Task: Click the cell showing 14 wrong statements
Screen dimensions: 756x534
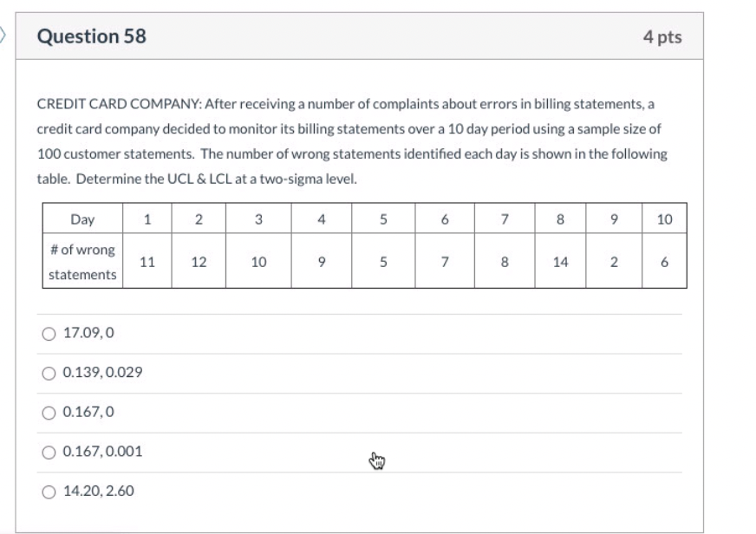Action: [560, 261]
